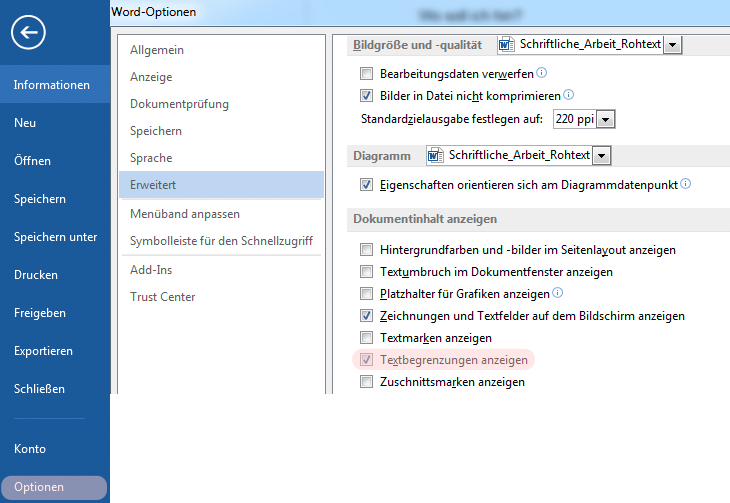Viewport: 730px width, 503px height.
Task: Click info icon beside Bilder nicht komprimieren
Action: pyautogui.click(x=569, y=95)
